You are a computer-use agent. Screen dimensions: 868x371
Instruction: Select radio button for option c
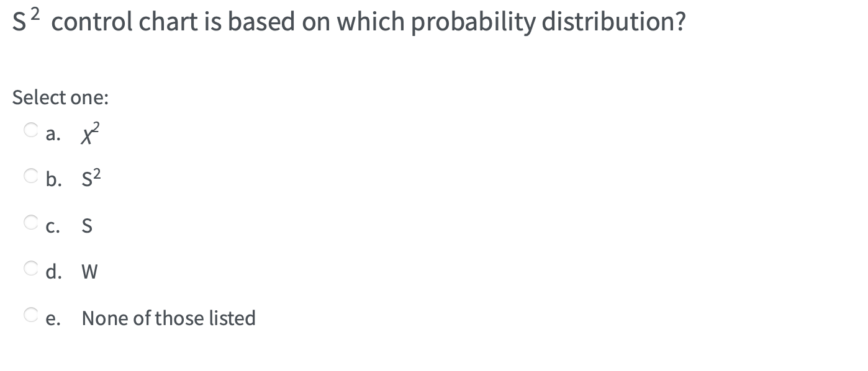pyautogui.click(x=30, y=221)
